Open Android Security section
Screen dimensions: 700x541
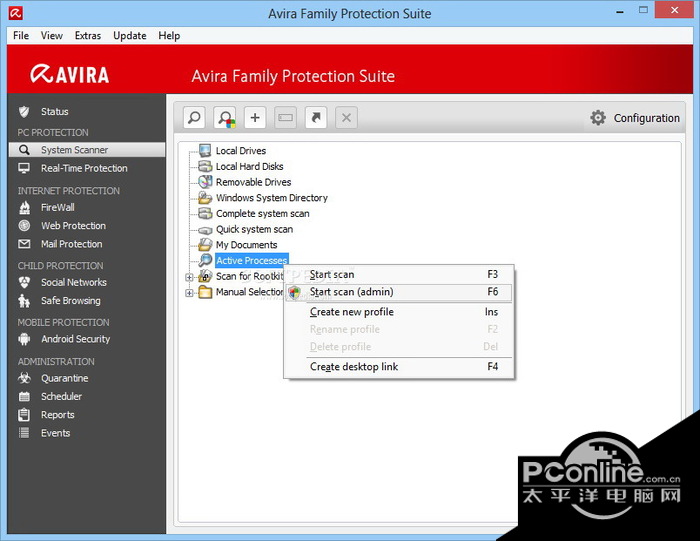(x=75, y=339)
